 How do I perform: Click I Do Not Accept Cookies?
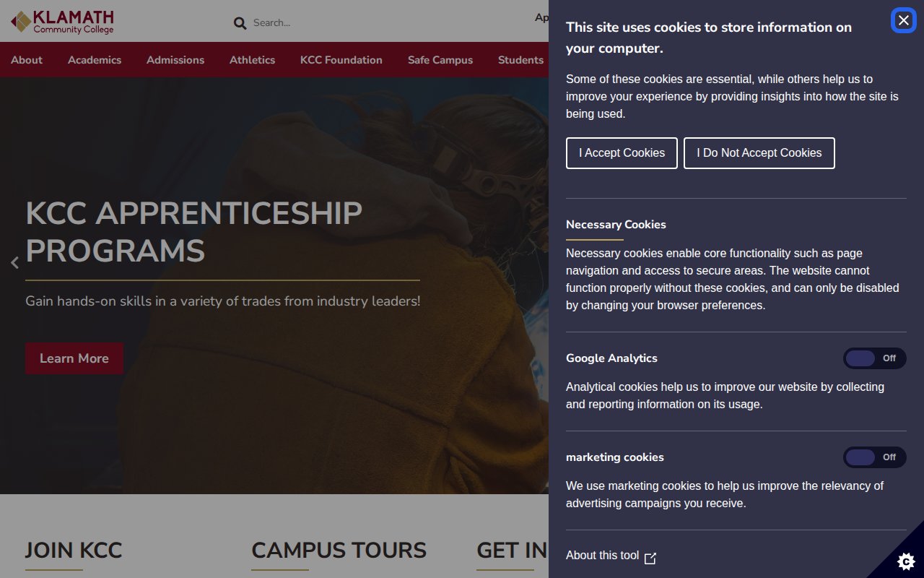pyautogui.click(x=759, y=153)
